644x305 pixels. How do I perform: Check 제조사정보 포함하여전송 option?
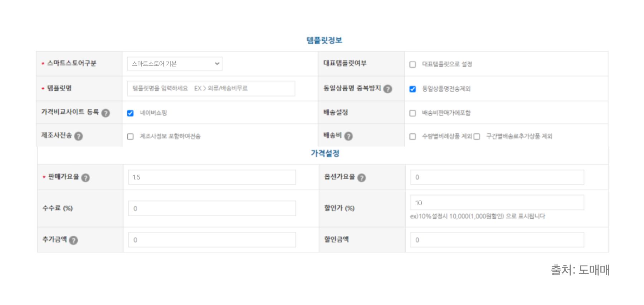tap(130, 137)
